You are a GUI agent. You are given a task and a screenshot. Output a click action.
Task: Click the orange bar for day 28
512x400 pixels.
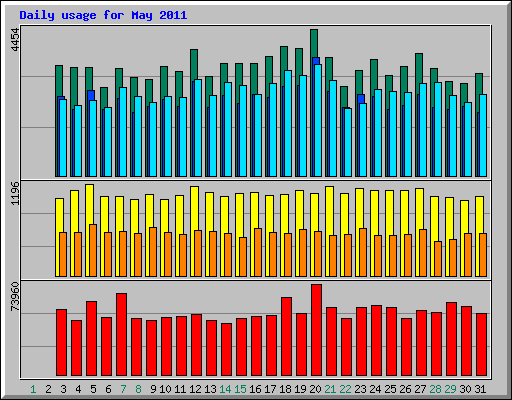pyautogui.click(x=438, y=259)
